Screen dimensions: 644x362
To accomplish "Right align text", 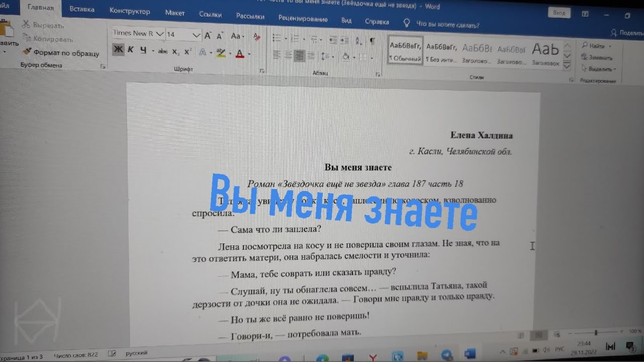I will 299,55.
